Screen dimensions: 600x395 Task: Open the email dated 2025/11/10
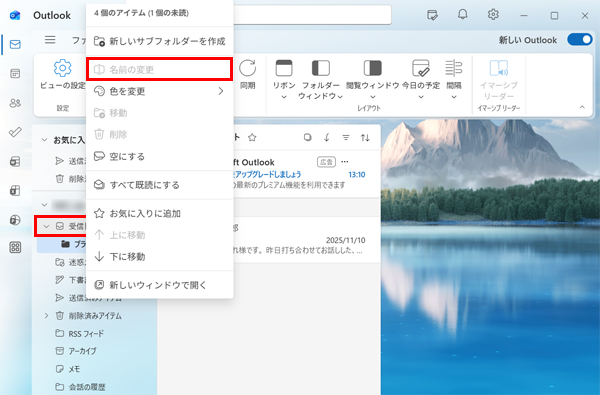(x=306, y=240)
